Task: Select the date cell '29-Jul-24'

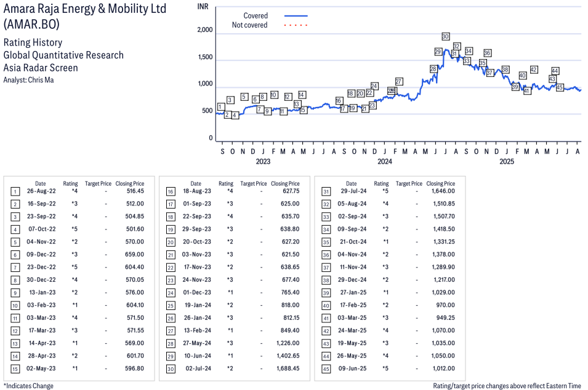Action: click(353, 191)
